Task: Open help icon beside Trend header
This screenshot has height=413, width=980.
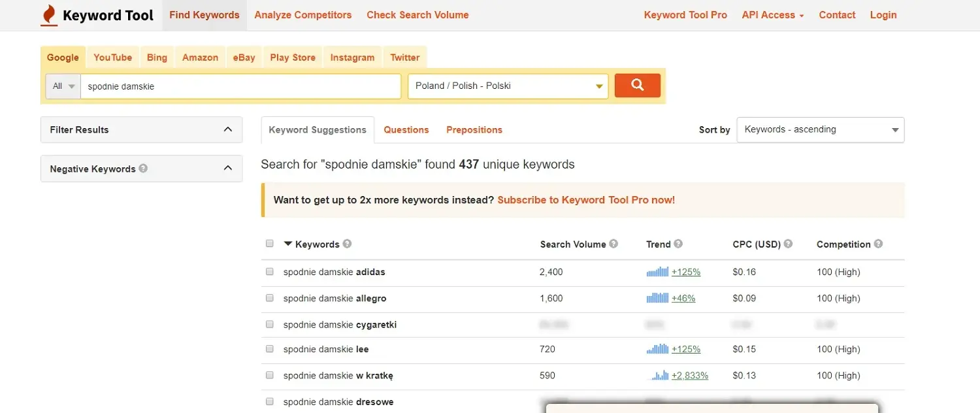Action: [678, 244]
